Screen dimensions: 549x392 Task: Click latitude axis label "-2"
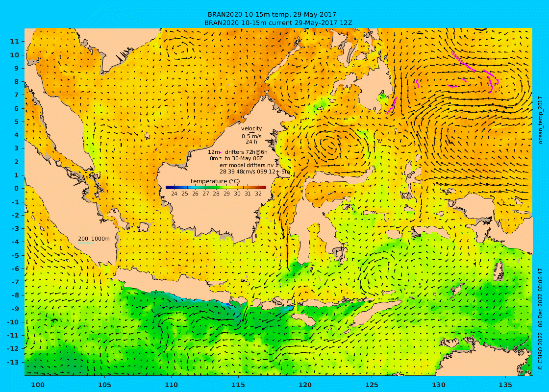(x=15, y=215)
